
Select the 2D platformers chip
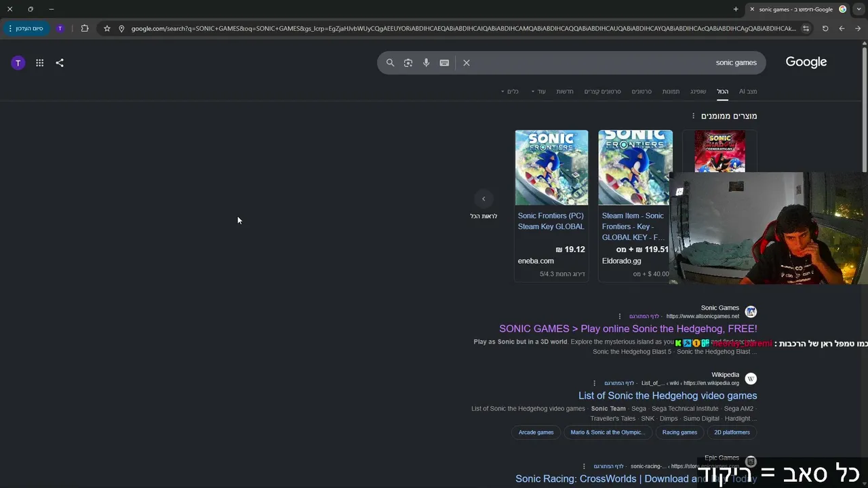[x=732, y=432]
